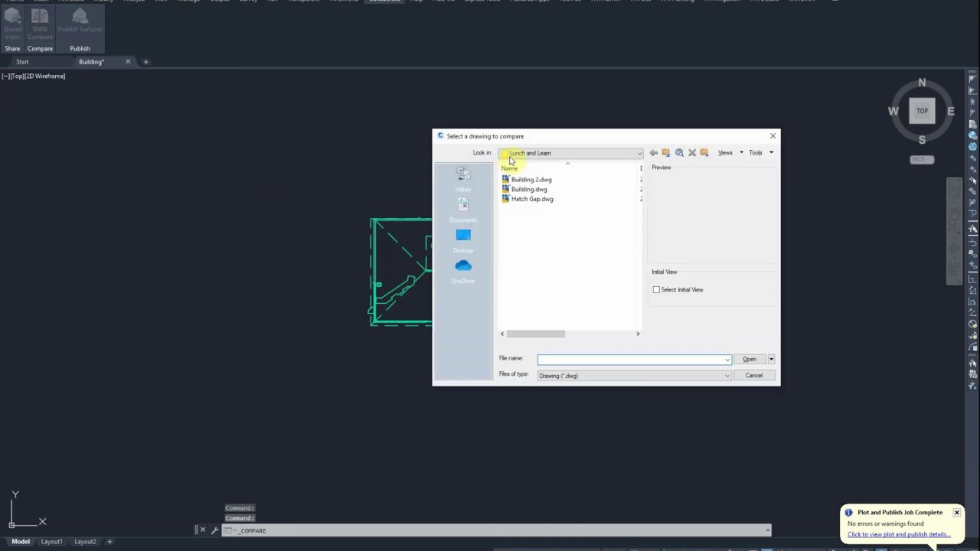980x551 pixels.
Task: Open the Documents places shortcut
Action: (463, 210)
